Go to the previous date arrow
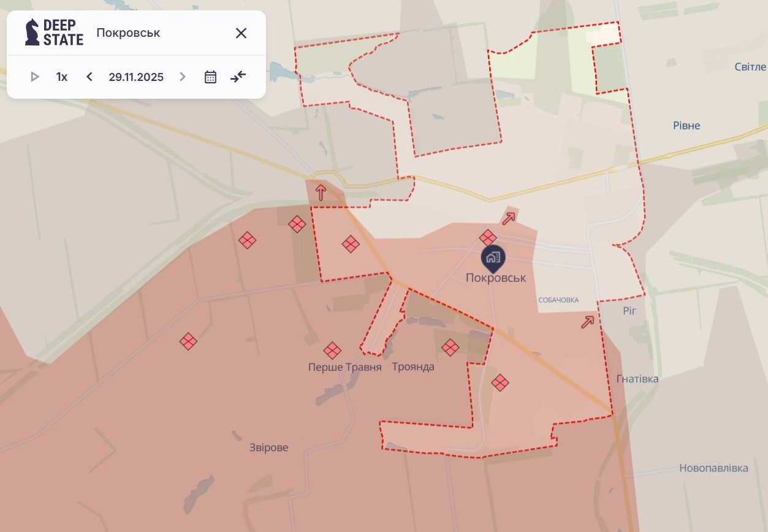 (x=89, y=77)
